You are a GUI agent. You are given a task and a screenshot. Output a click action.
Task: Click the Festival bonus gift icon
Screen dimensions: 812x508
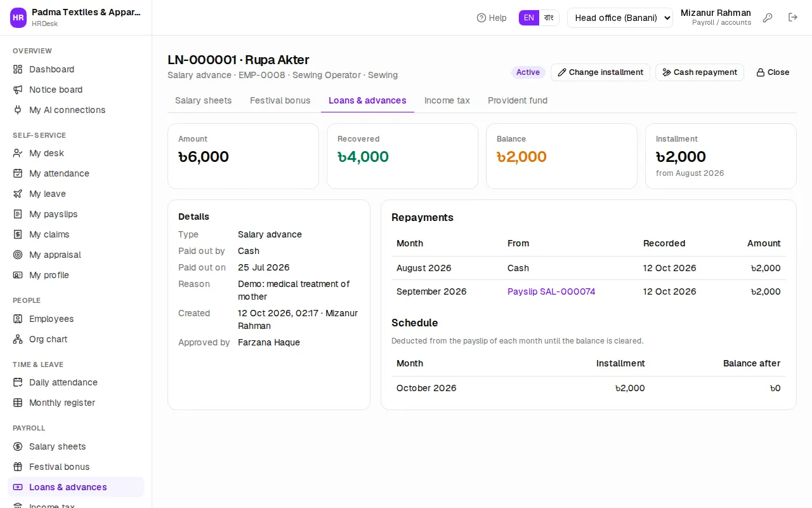tap(18, 467)
